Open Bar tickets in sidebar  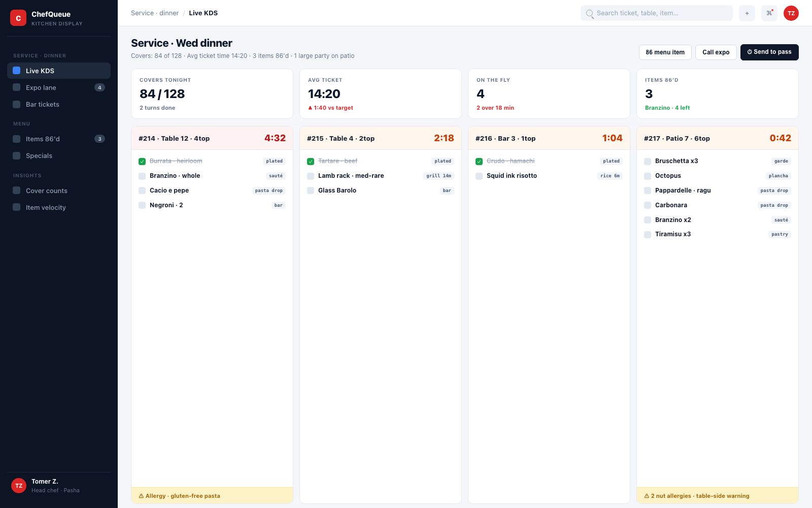59,104
